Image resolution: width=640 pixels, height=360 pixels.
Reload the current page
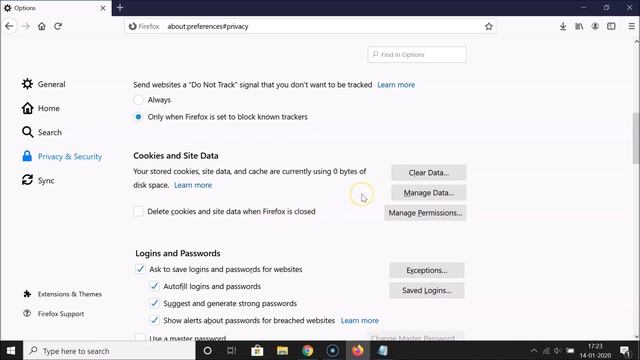point(58,26)
